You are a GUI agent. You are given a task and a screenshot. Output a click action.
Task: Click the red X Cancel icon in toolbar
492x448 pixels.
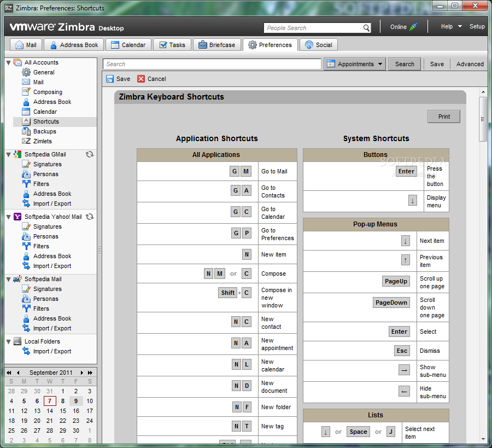coord(141,79)
